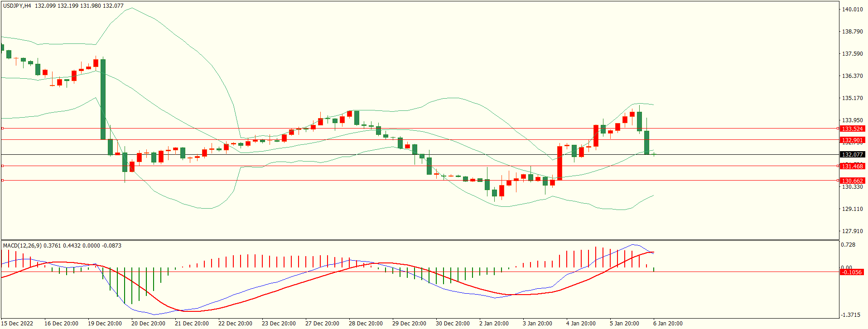868x329 pixels.
Task: Click the 6 Jan 20:00 time label
Action: 668,324
